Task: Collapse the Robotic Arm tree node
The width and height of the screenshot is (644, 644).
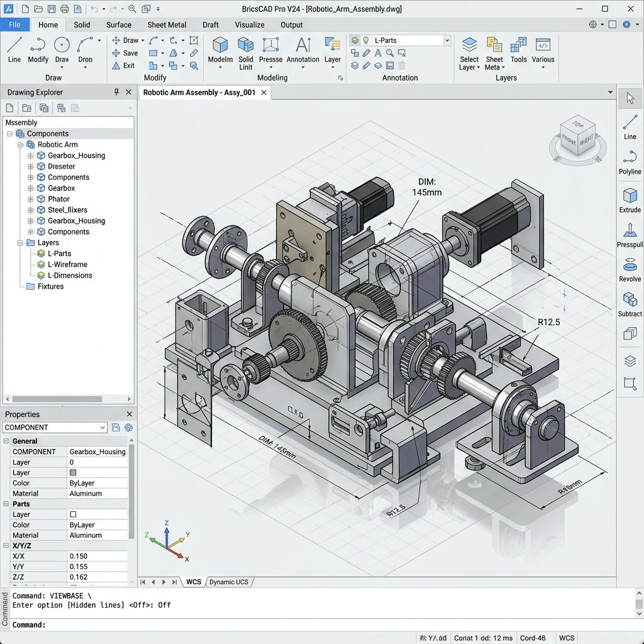Action: click(20, 145)
